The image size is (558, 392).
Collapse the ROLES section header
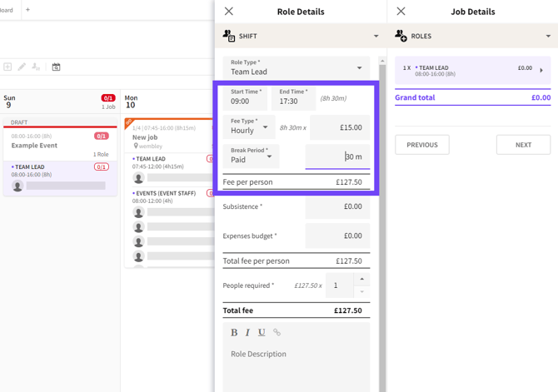tap(472, 36)
